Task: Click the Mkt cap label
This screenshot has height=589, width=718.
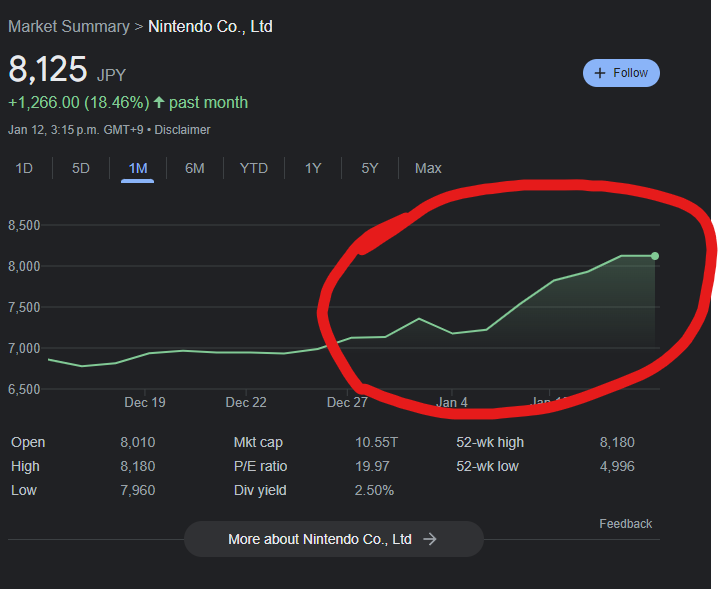Action: coord(258,442)
